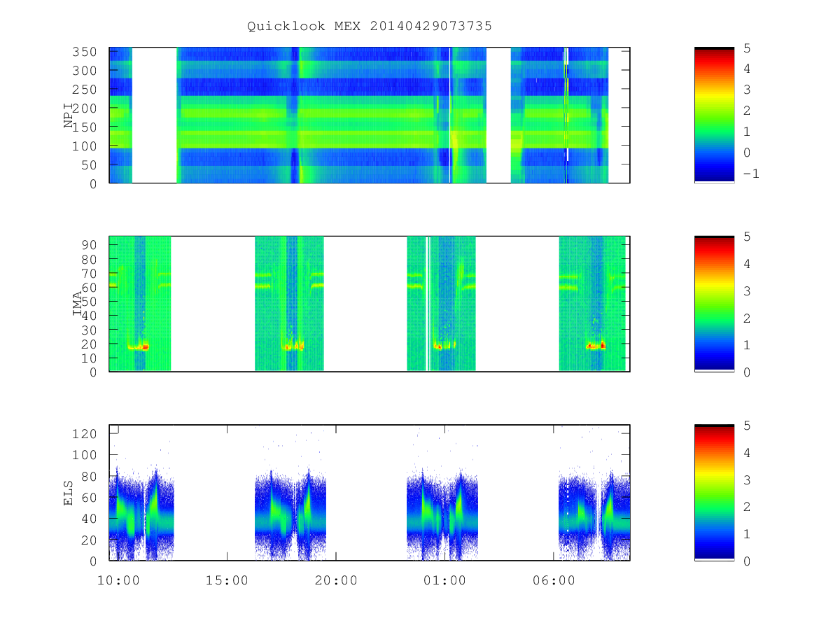Click the 2 label on IMA color scale
The image size is (840, 630).
(746, 318)
